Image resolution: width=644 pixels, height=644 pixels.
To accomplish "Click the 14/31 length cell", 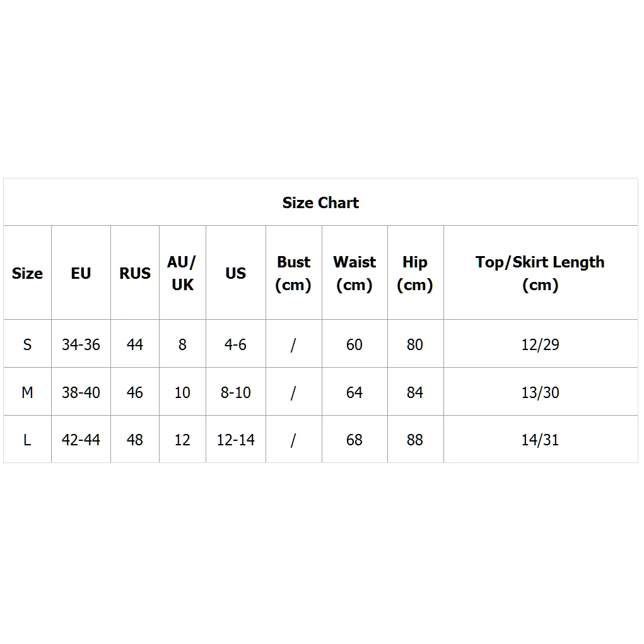I will point(540,440).
